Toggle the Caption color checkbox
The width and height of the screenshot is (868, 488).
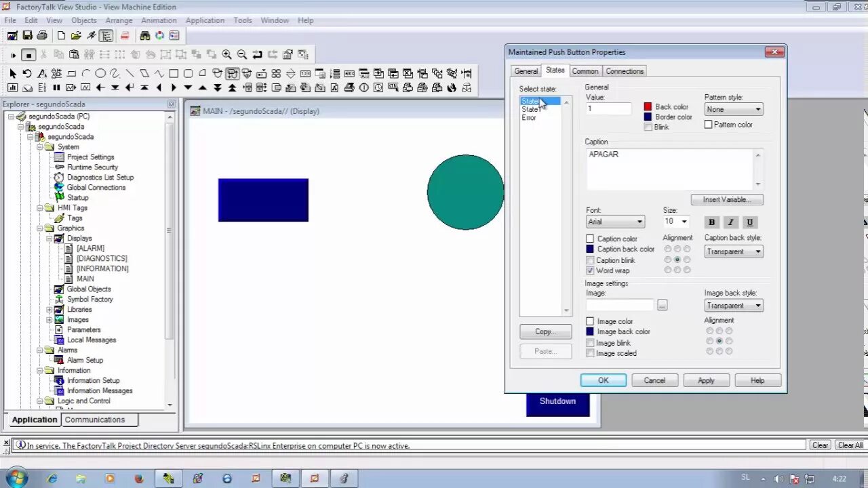(x=590, y=239)
